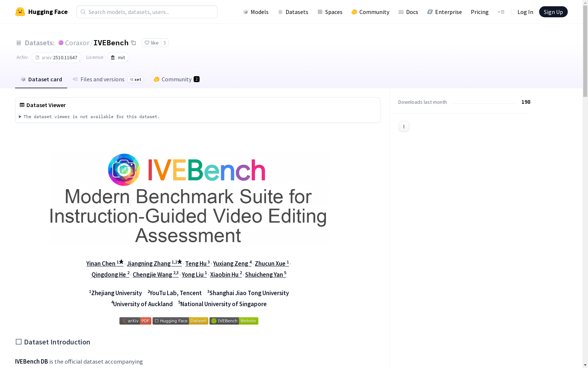
Task: Focus the search models, datasets, users field
Action: coord(147,12)
